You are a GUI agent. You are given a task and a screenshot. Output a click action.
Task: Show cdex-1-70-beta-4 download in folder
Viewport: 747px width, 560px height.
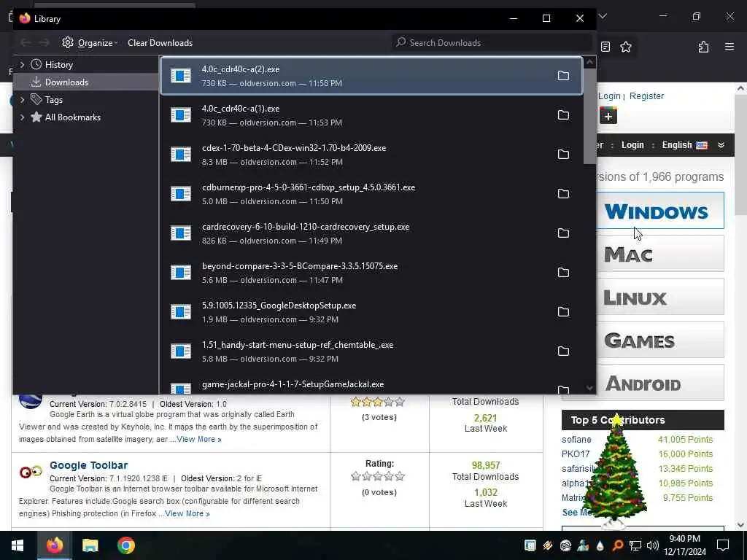pyautogui.click(x=563, y=155)
